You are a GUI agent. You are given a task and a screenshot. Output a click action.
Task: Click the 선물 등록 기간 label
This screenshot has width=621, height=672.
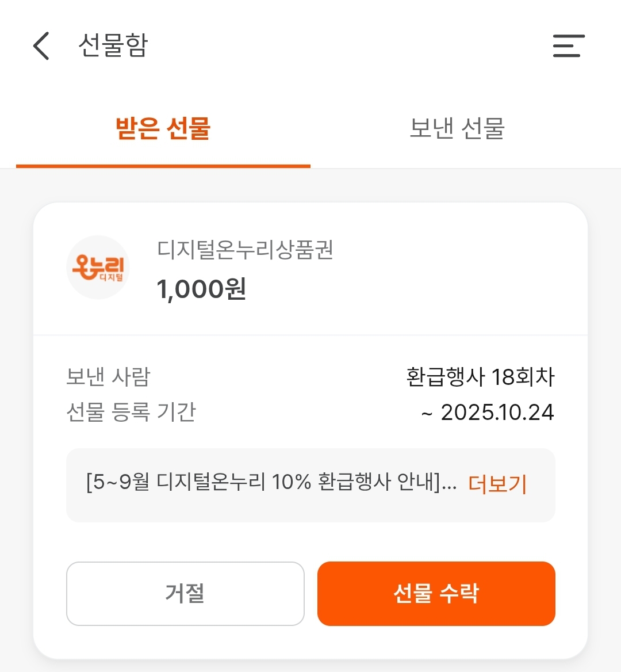tap(131, 413)
